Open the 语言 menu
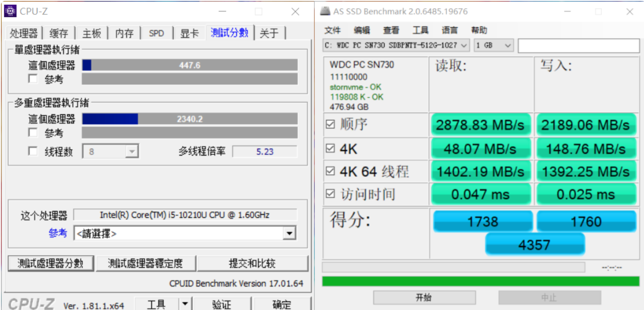The image size is (644, 310). click(450, 31)
